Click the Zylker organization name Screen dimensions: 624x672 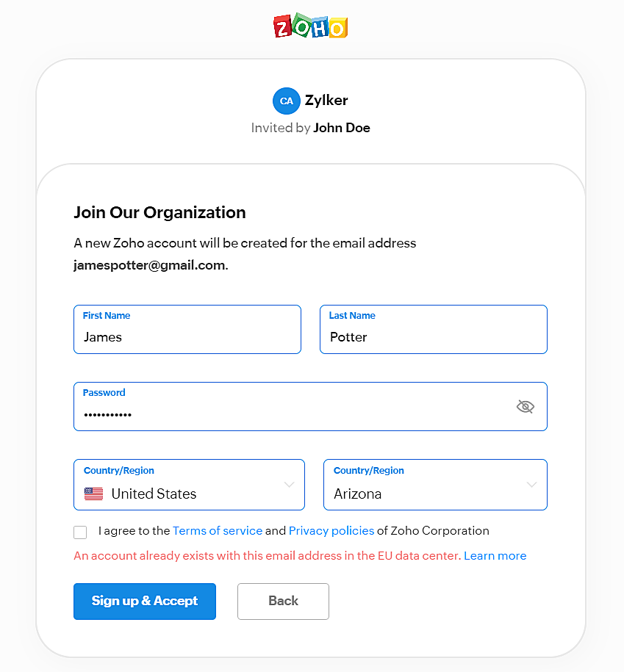pos(326,101)
